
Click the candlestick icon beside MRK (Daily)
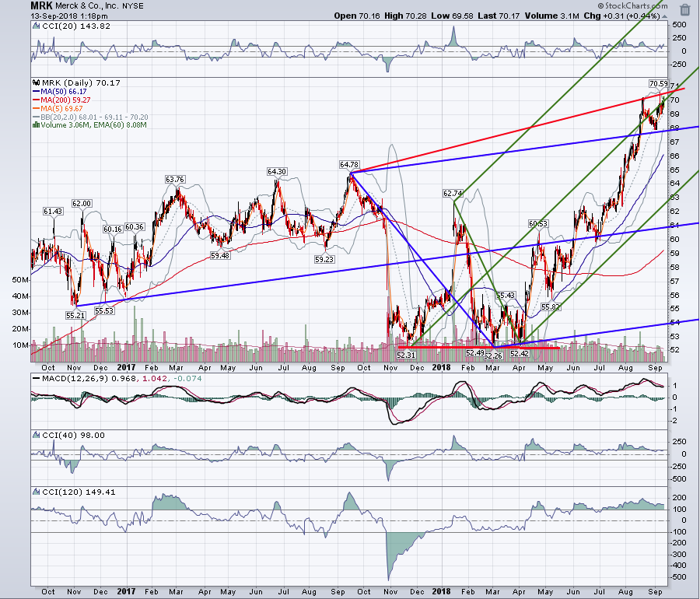coord(36,83)
